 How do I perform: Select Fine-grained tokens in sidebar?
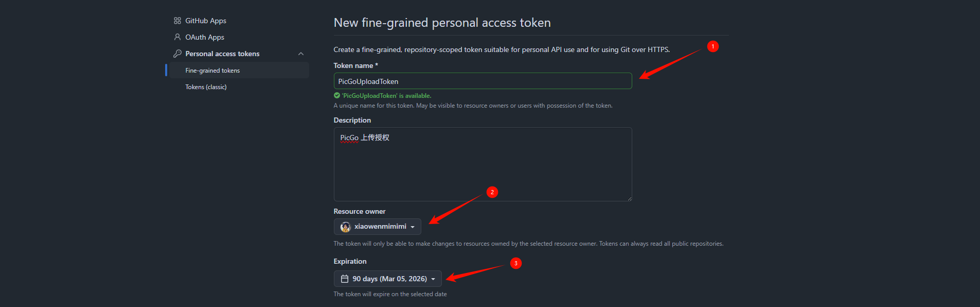pyautogui.click(x=212, y=71)
